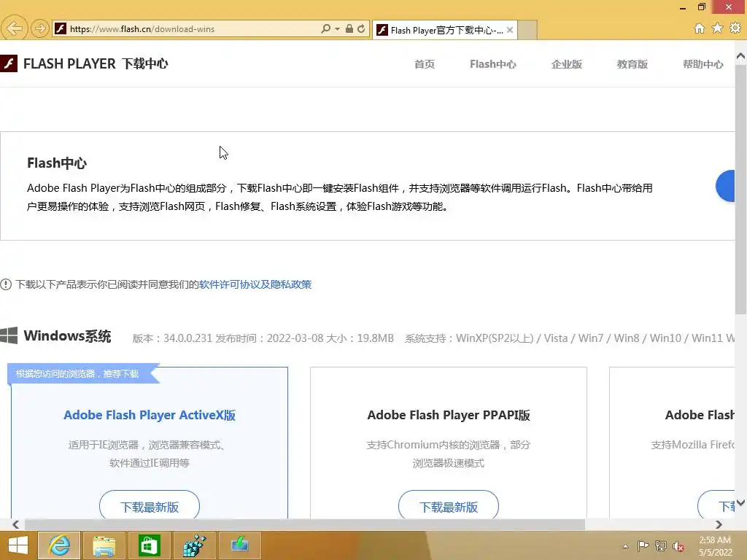Click the Flash favicon in address bar

click(60, 28)
